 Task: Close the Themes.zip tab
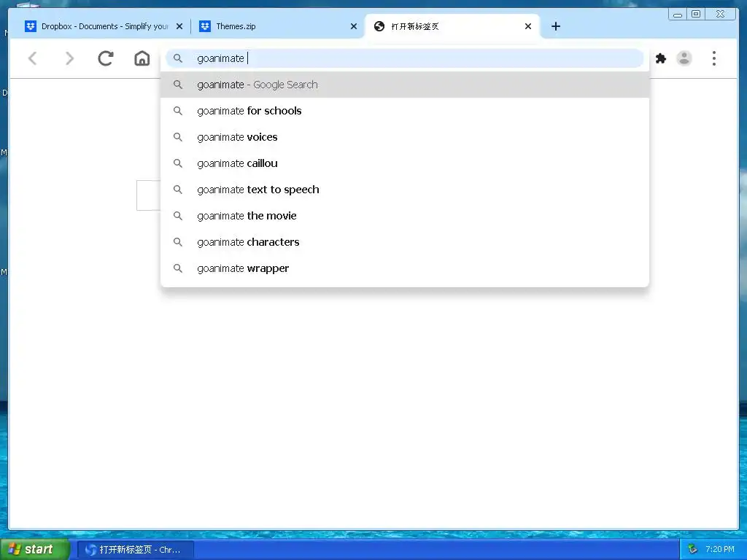click(354, 26)
